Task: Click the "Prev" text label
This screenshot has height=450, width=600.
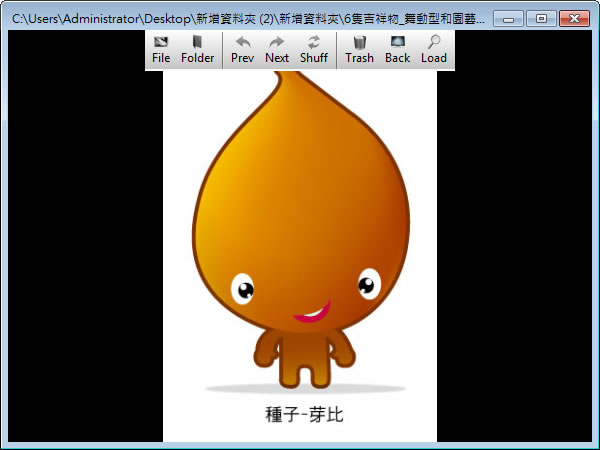Action: [x=242, y=58]
